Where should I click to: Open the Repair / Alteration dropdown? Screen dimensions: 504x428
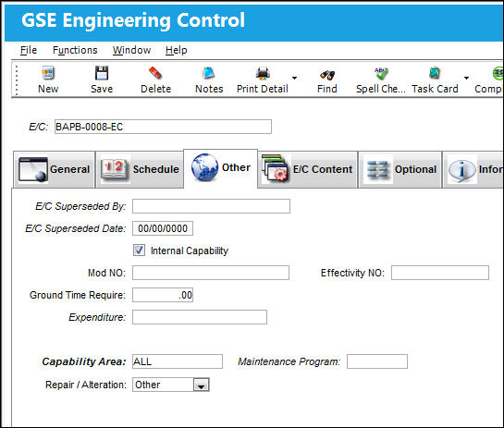(x=202, y=385)
